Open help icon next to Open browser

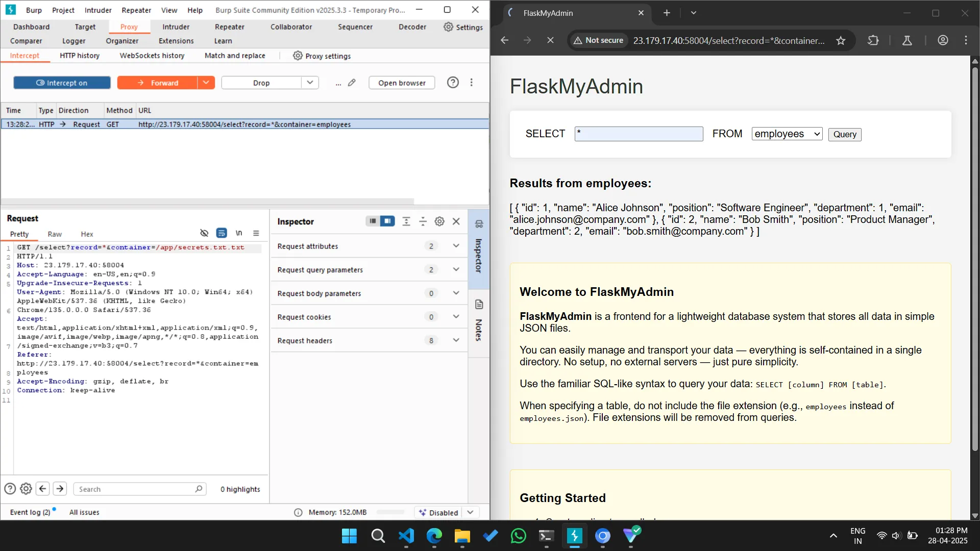453,83
